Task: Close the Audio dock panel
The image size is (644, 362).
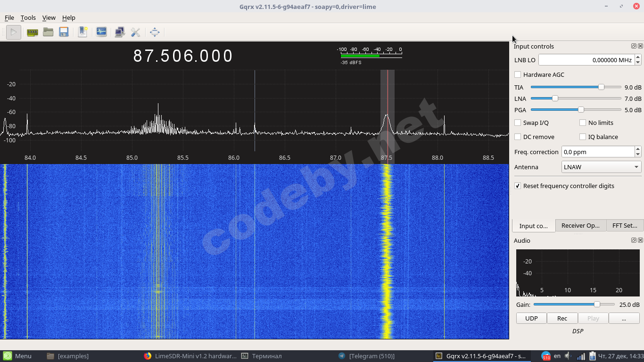Action: click(640, 240)
